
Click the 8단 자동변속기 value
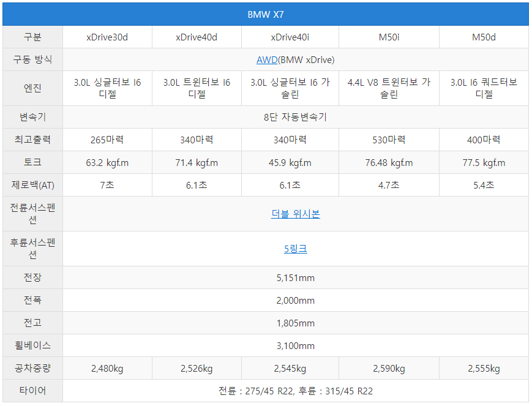click(x=295, y=117)
